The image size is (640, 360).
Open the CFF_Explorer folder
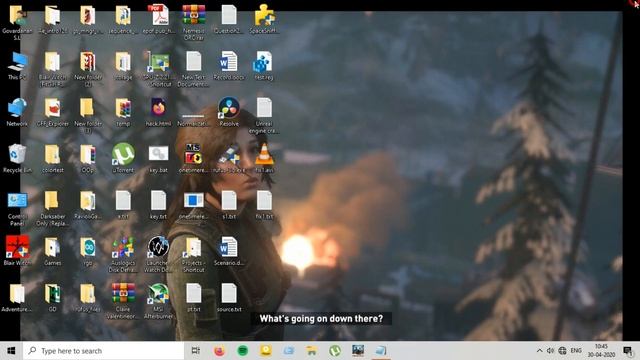pos(52,112)
